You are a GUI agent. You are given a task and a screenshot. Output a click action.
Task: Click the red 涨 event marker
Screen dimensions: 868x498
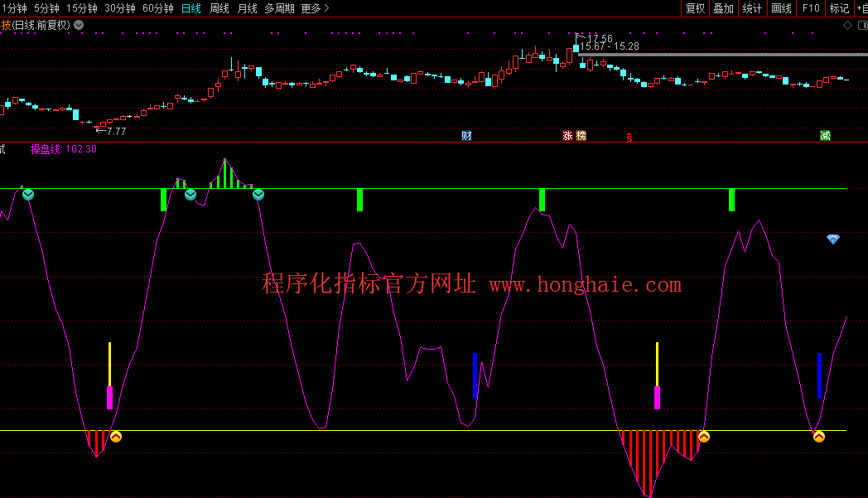pyautogui.click(x=568, y=136)
